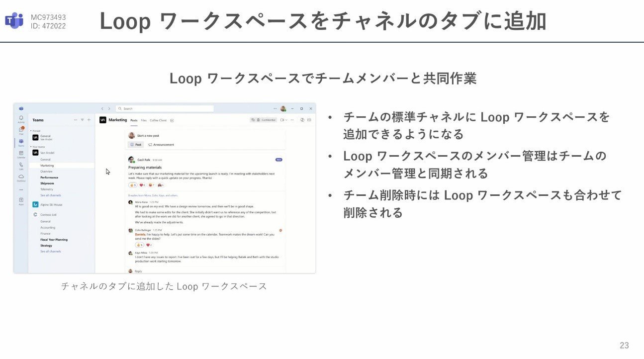644x359 pixels.
Task: Click the profile avatar in the title bar
Action: point(283,108)
